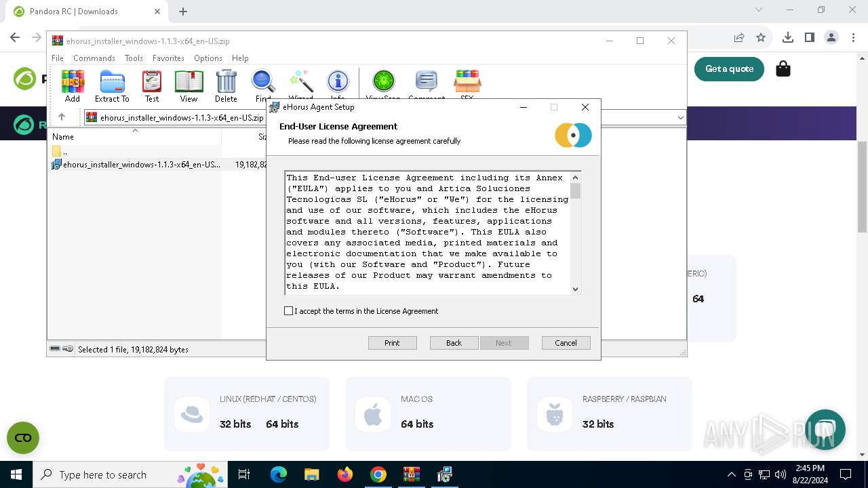Click the Find magnifier icon in WinRAR
Image resolution: width=868 pixels, height=488 pixels.
pos(263,86)
